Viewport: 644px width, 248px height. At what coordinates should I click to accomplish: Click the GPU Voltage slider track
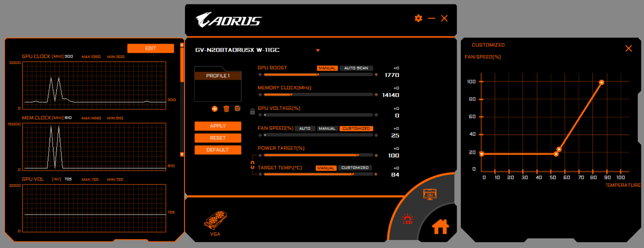(x=319, y=115)
